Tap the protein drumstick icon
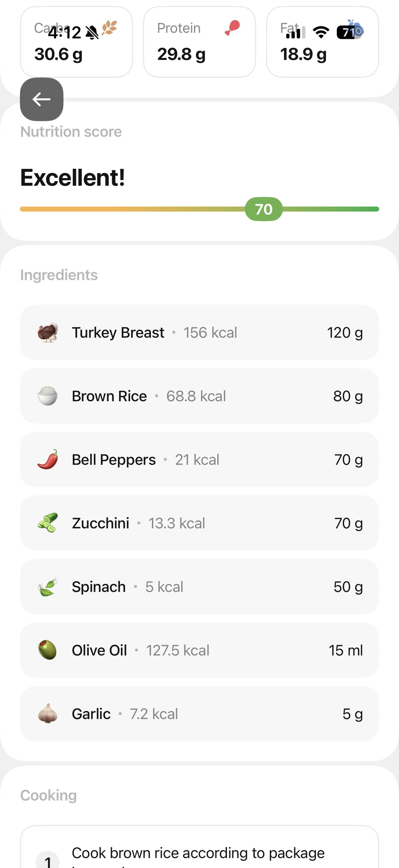The image size is (399, 868). (x=232, y=28)
